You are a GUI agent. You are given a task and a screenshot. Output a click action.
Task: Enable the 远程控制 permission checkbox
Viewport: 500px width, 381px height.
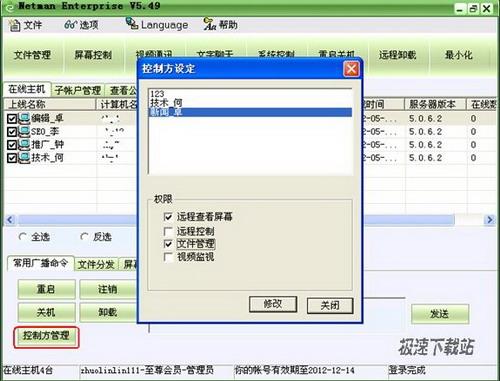point(168,231)
